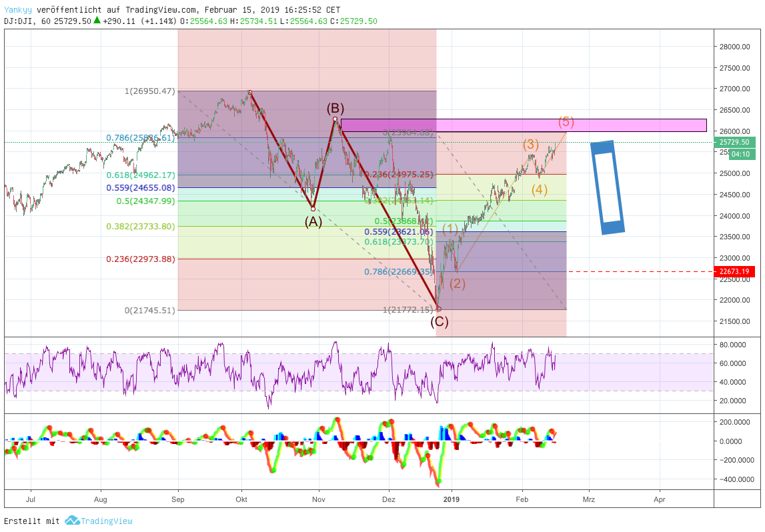Viewport: 765px width, 532px height.
Task: Click the (B) wave label
Action: [335, 108]
